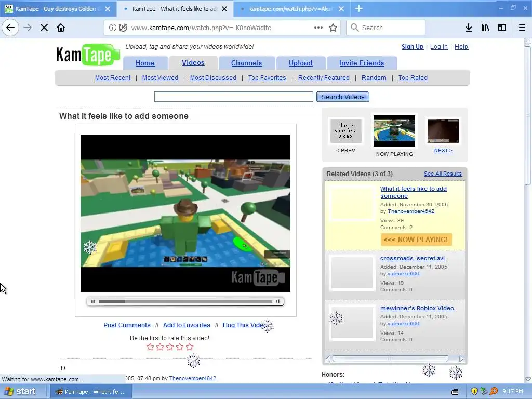The image size is (532, 399).
Task: Open crossroads_secret.avi video link
Action: (412, 258)
